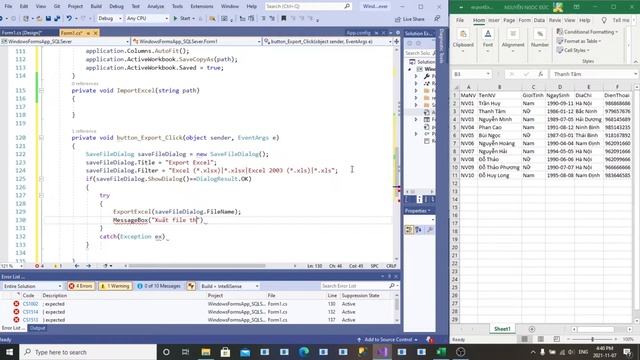The height and width of the screenshot is (360, 640).
Task: Open File Explorer from the taskbar
Action: tap(205, 352)
